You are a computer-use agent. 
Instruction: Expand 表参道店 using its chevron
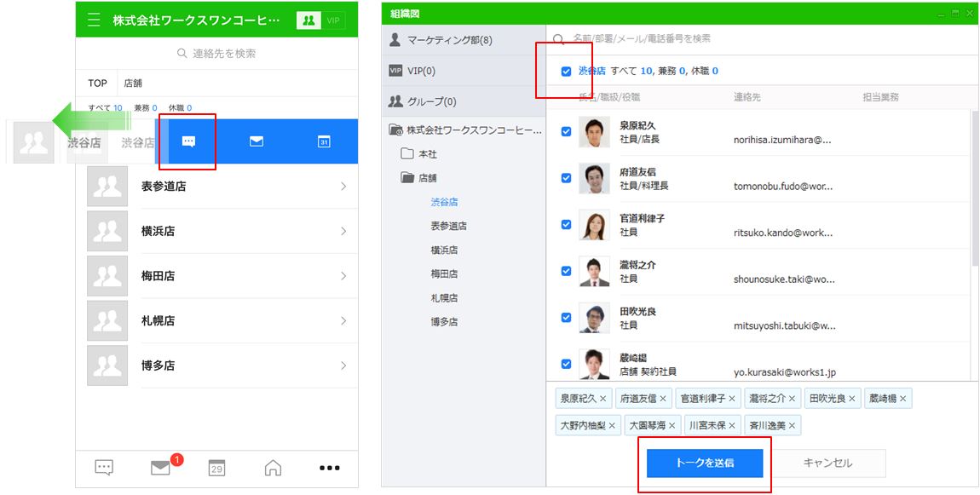point(343,187)
